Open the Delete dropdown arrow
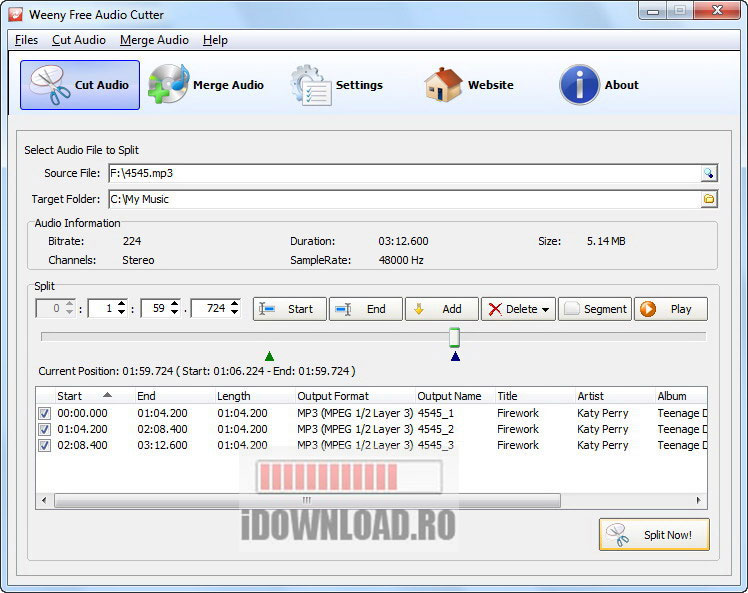 tap(545, 310)
